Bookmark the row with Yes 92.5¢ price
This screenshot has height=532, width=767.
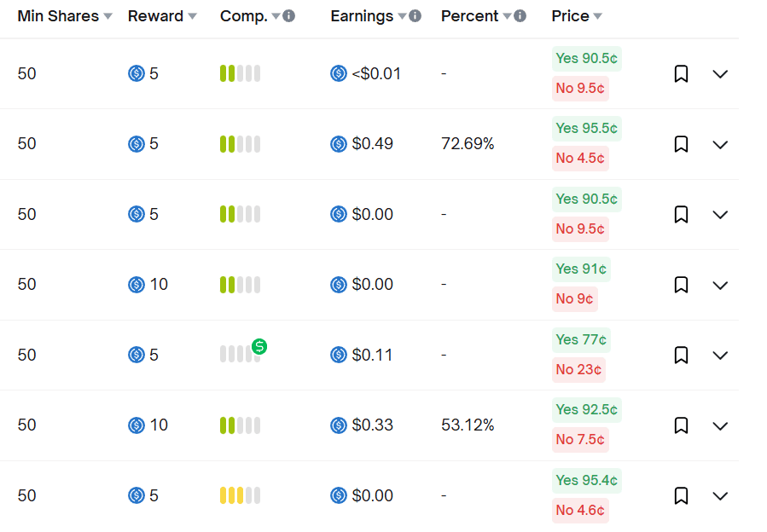click(x=681, y=425)
